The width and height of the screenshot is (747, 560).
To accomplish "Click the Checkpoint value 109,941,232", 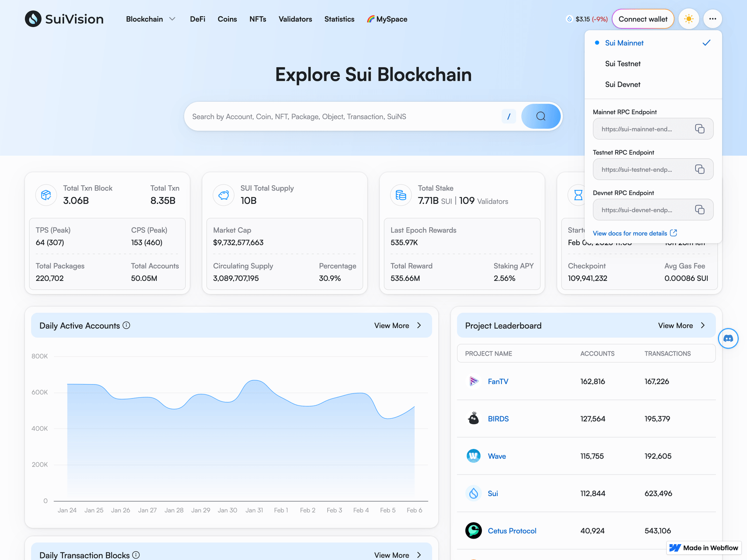I will point(587,278).
